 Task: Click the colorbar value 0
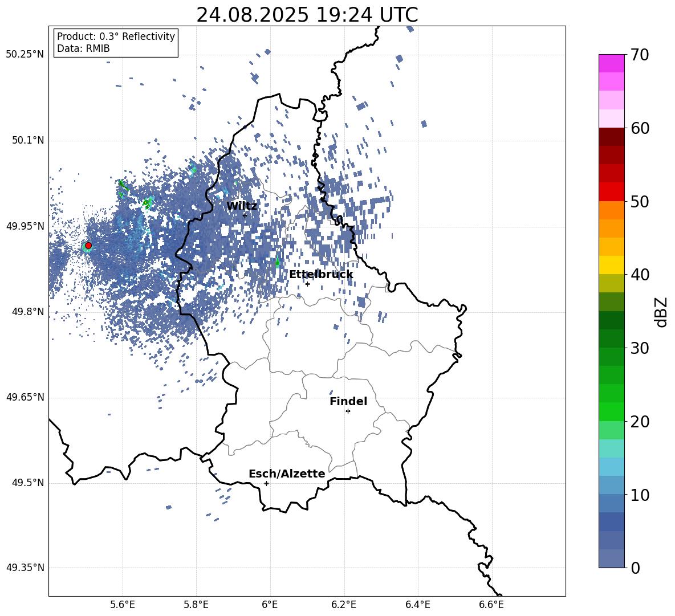(635, 568)
